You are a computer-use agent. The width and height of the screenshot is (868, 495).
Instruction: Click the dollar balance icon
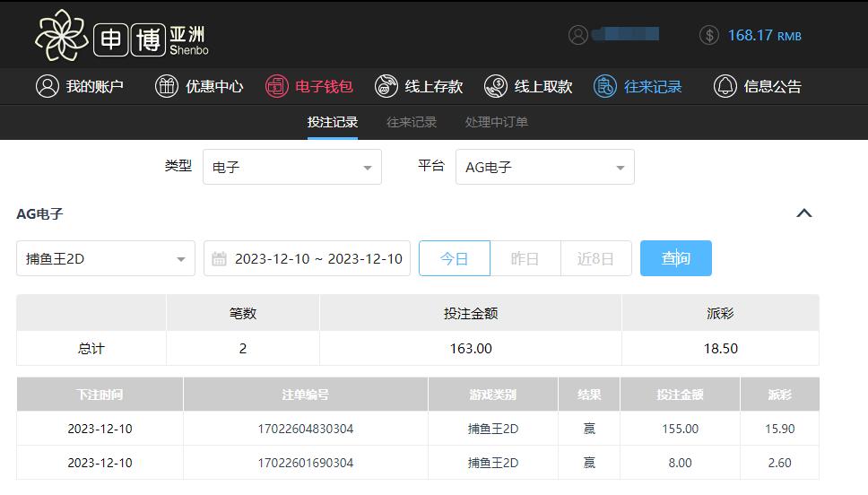(x=709, y=35)
